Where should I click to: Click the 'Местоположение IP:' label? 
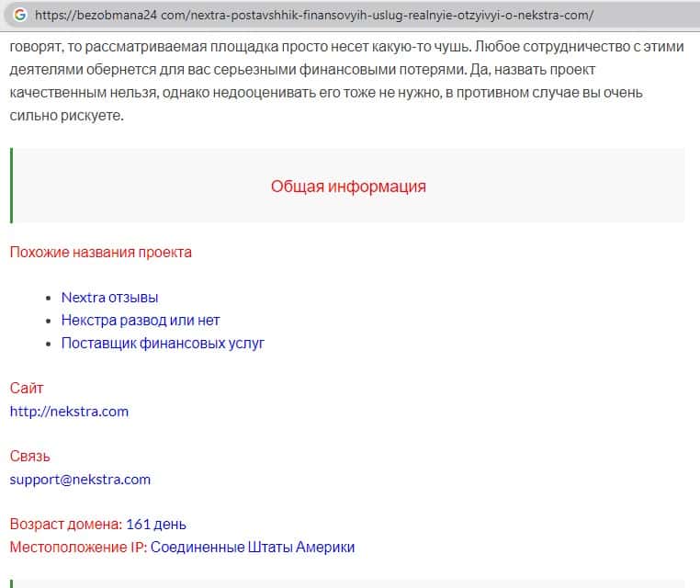tap(79, 547)
